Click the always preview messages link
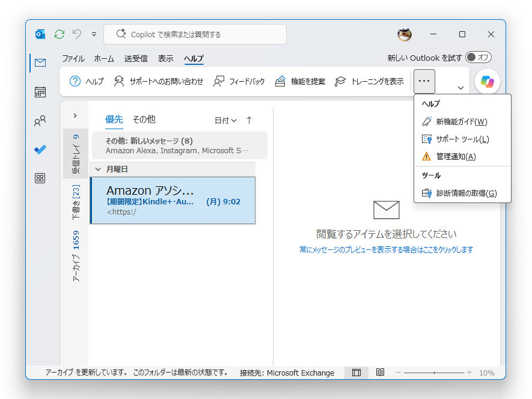 386,250
